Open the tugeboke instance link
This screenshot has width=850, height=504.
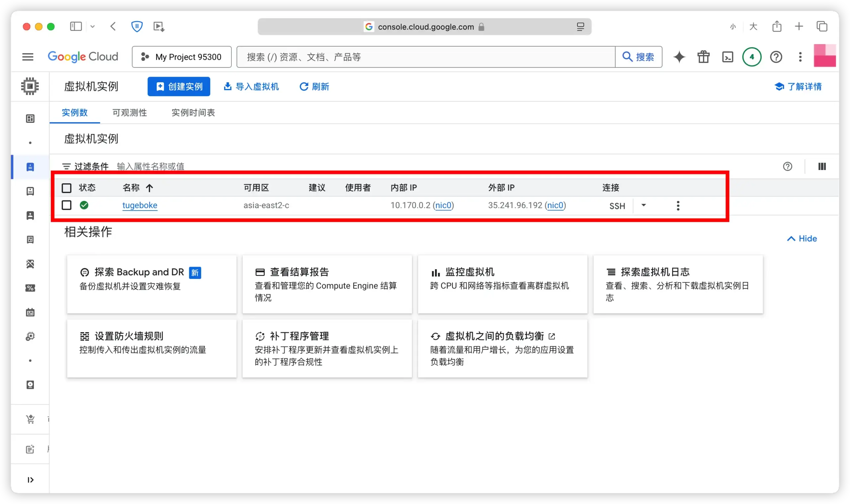pyautogui.click(x=140, y=205)
